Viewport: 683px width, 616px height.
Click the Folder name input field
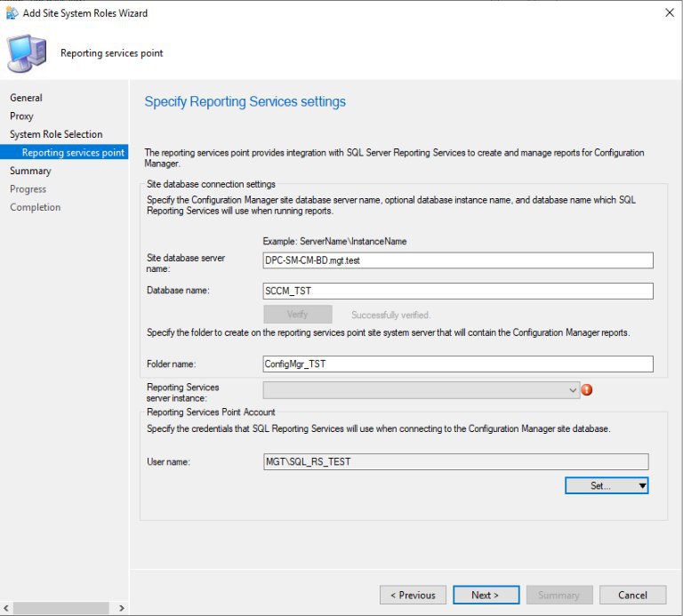click(458, 364)
